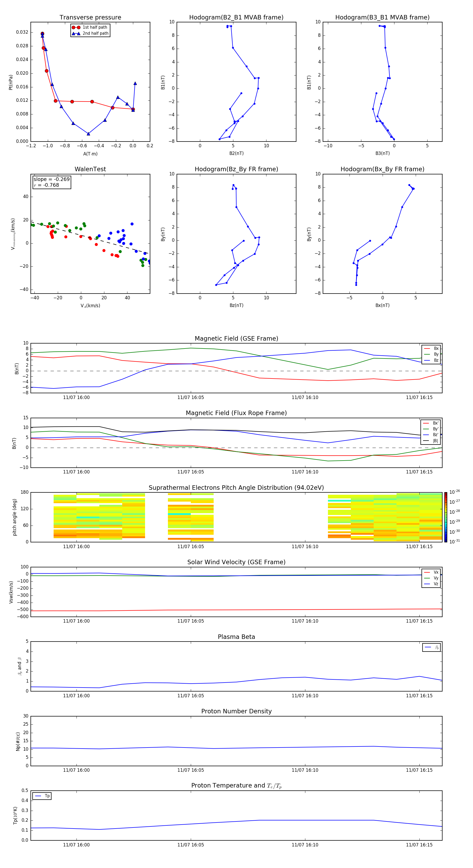This screenshot has height=868, width=473.
Task: Click the 'Hodogram(B2_B1 MVAB frame)' title
Action: pyautogui.click(x=236, y=18)
